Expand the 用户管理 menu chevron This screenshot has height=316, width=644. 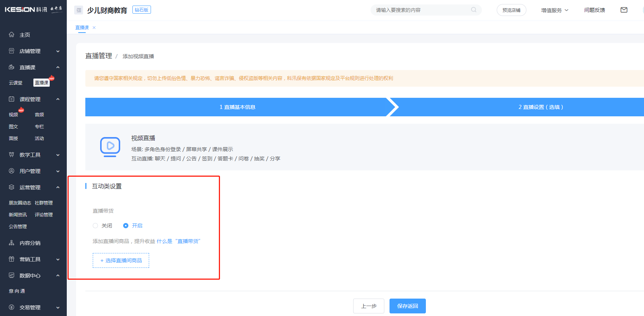click(58, 171)
